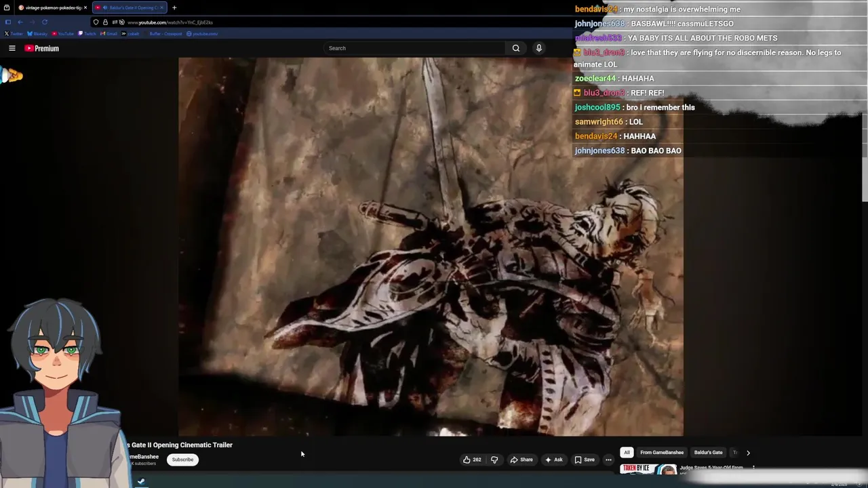
Task: Click bendavis24 'HAHHAA' chat message
Action: coord(615,136)
